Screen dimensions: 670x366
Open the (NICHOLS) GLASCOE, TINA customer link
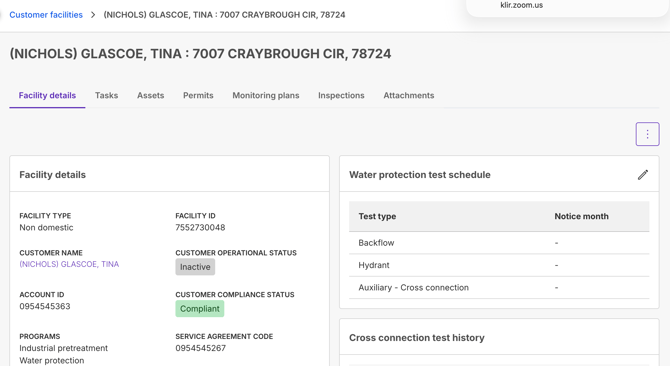point(69,264)
